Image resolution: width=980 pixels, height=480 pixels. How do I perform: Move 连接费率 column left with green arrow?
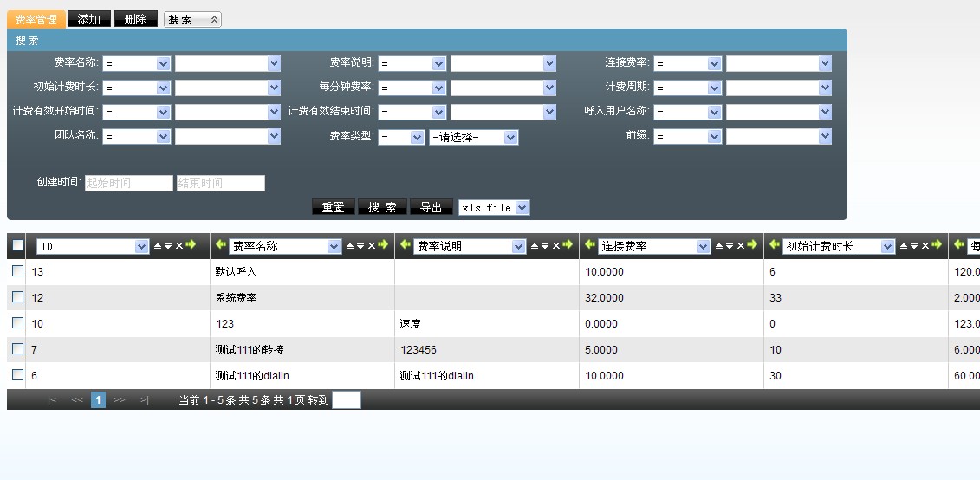pyautogui.click(x=589, y=246)
